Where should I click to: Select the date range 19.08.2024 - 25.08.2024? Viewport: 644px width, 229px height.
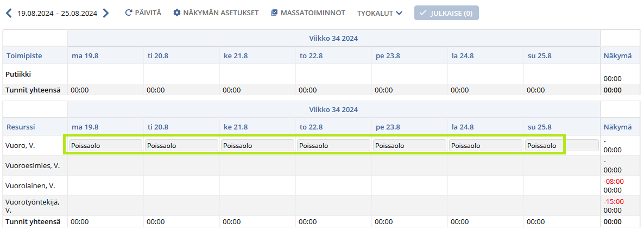58,13
